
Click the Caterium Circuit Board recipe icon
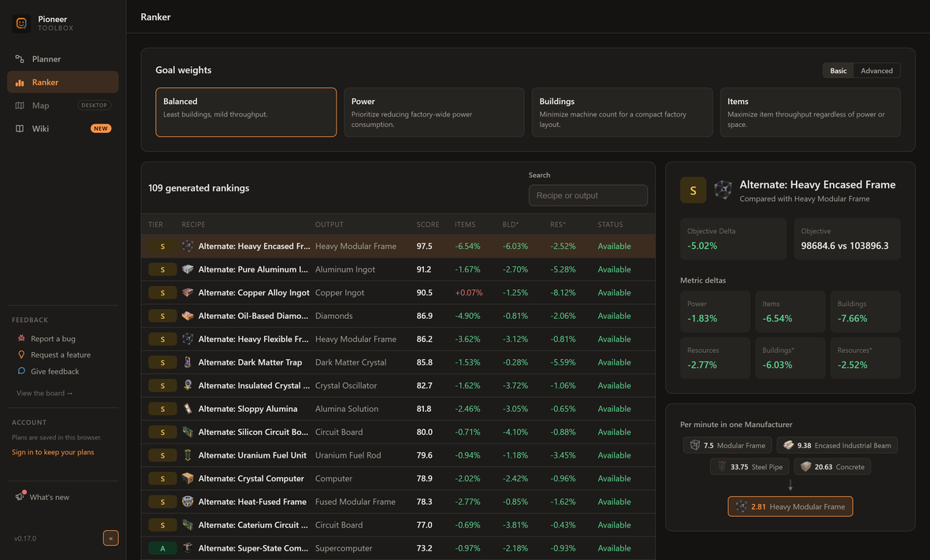click(188, 525)
